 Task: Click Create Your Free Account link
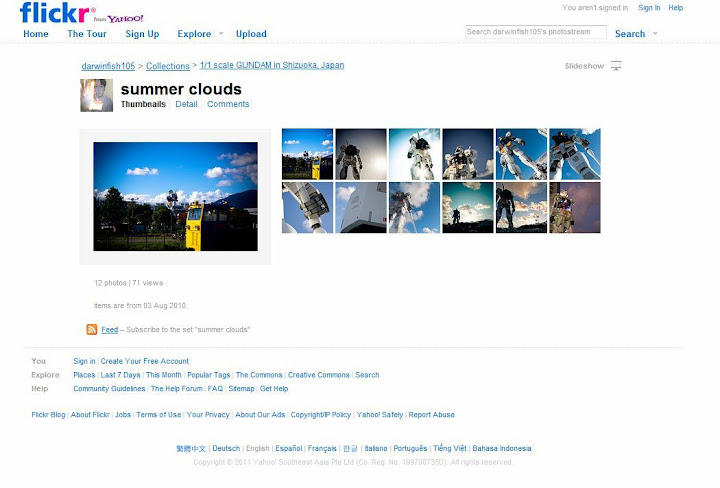[x=145, y=361]
